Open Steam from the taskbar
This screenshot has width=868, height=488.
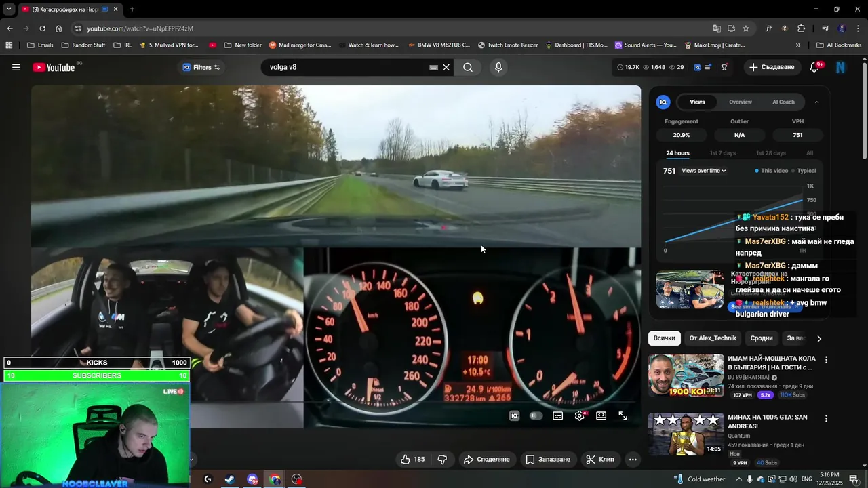point(230,479)
